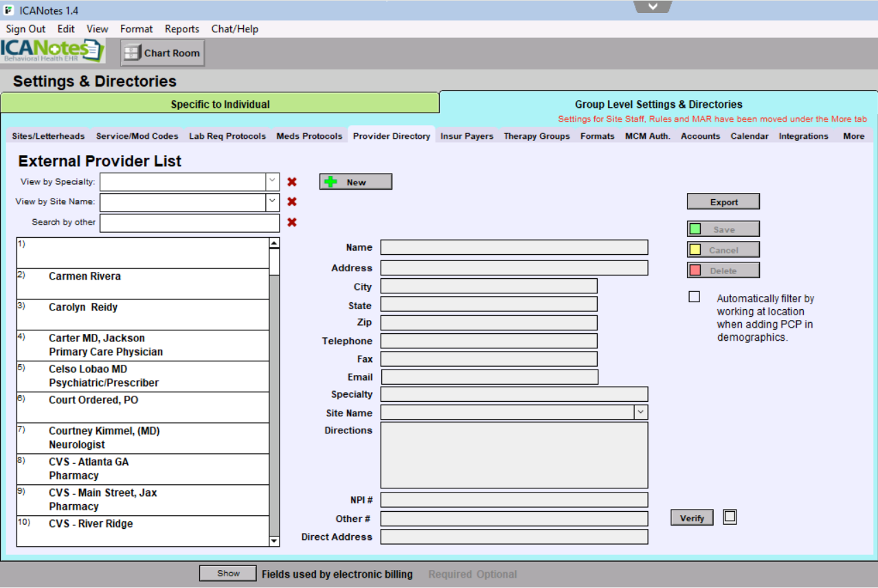Clear the Search by other red X
Viewport: 878px width, 588px height.
[x=292, y=223]
